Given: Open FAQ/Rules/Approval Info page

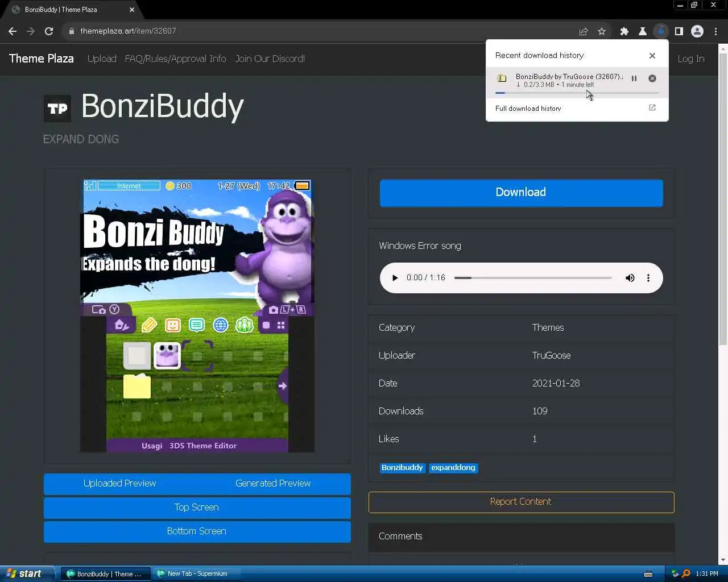Looking at the screenshot, I should click(175, 59).
